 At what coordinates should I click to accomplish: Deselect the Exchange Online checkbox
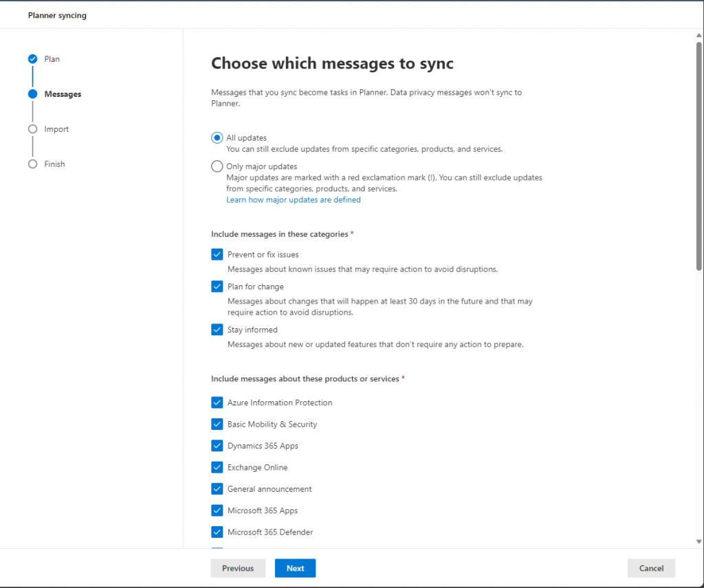(217, 468)
